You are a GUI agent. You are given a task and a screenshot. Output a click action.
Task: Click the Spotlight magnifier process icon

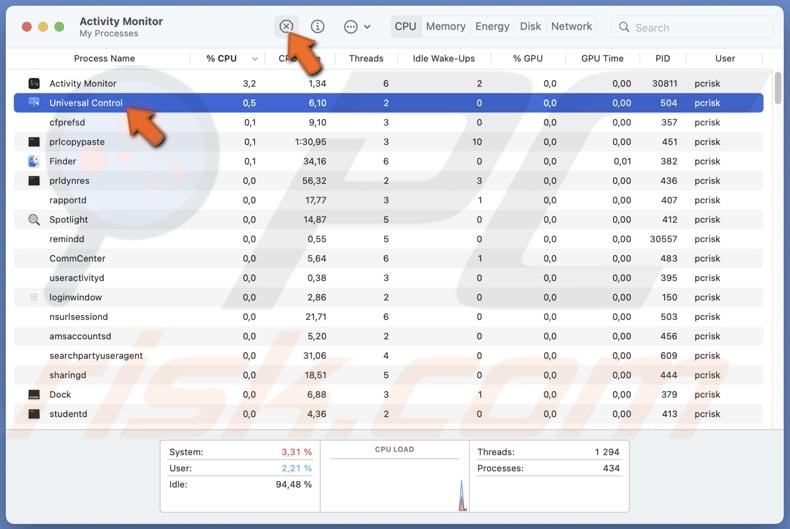click(x=34, y=220)
